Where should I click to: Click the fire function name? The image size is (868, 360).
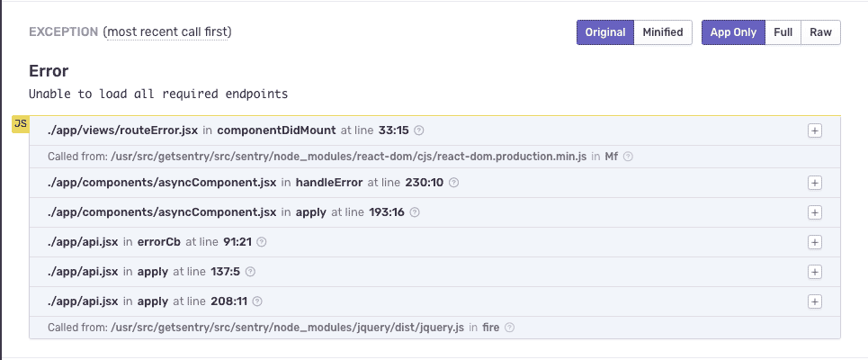tap(491, 328)
